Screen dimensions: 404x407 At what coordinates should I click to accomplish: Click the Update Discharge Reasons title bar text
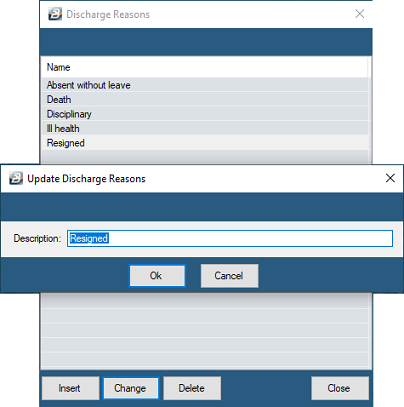pos(86,179)
